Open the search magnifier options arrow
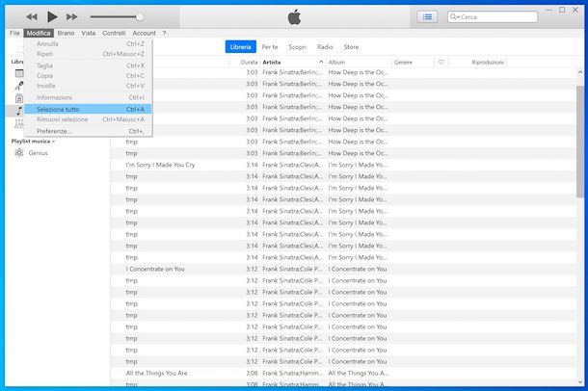Screen dimensions: 588x391 (x=455, y=17)
